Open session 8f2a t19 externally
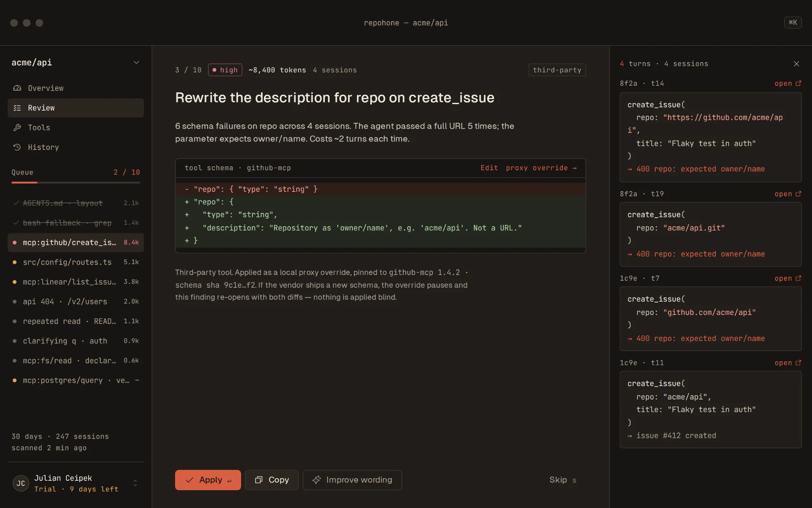 click(788, 194)
